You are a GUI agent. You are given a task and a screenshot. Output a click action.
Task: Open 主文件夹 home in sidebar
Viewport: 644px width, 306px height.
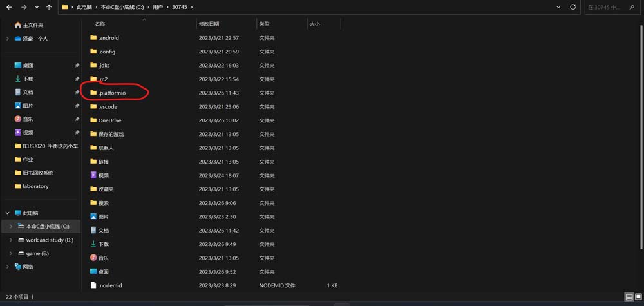[x=32, y=25]
